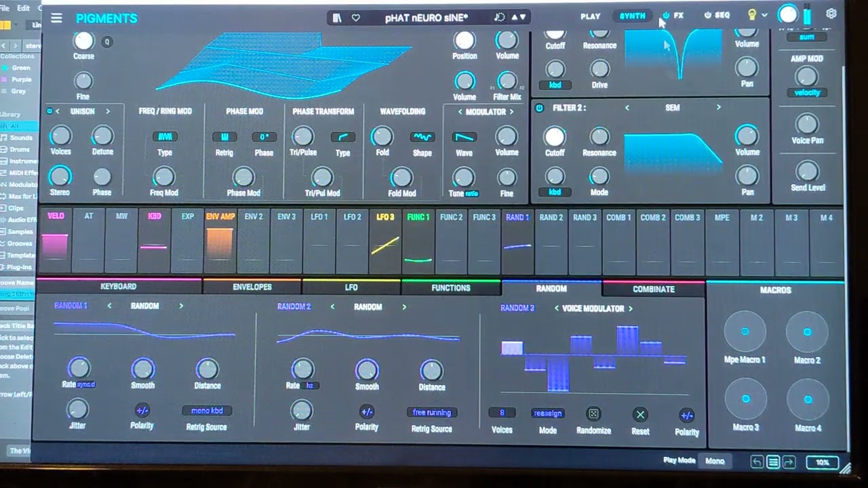The image size is (868, 488).
Task: Click previous arrow beside Filter 2 SEM
Action: click(x=627, y=108)
